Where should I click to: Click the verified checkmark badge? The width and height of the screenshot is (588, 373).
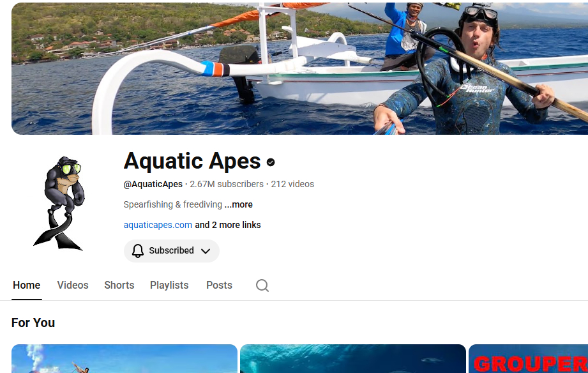(x=271, y=162)
